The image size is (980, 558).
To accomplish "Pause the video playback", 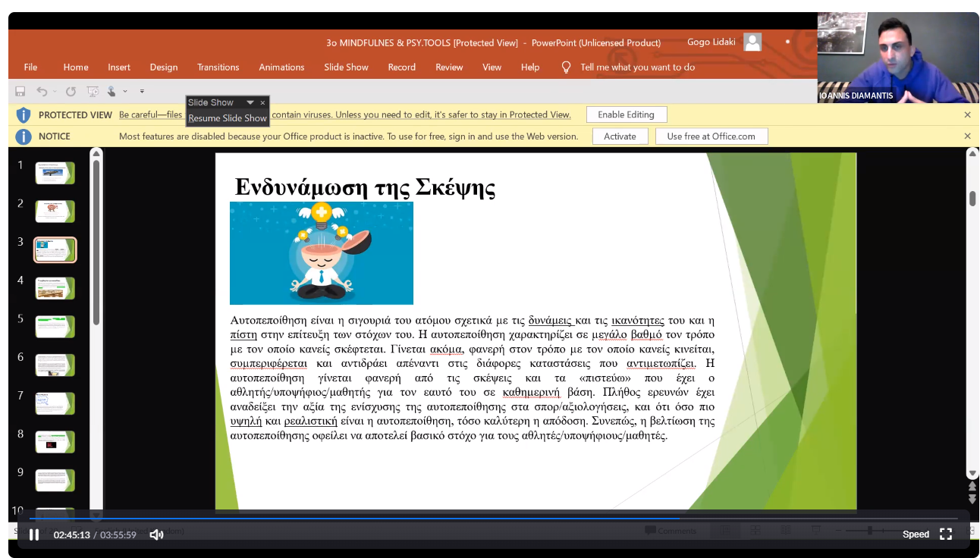I will (34, 534).
